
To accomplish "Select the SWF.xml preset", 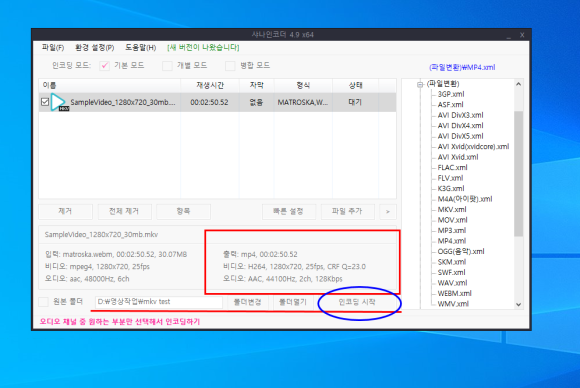I will (451, 272).
